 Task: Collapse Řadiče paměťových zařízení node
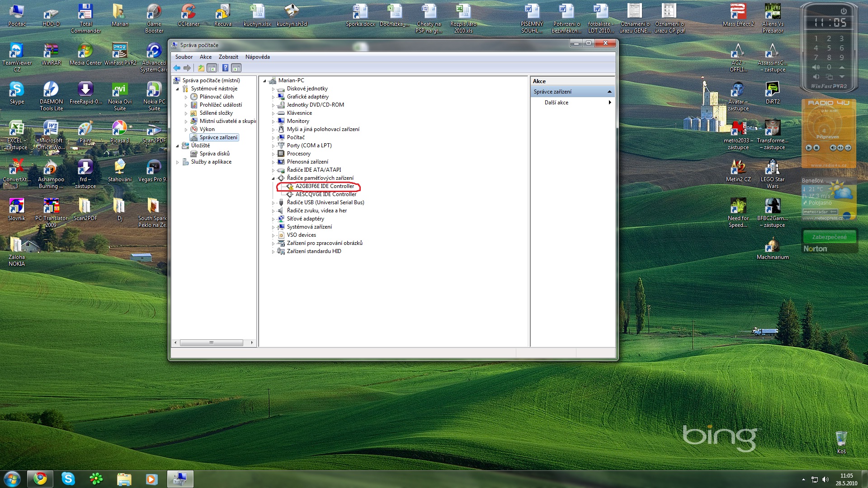click(x=273, y=178)
